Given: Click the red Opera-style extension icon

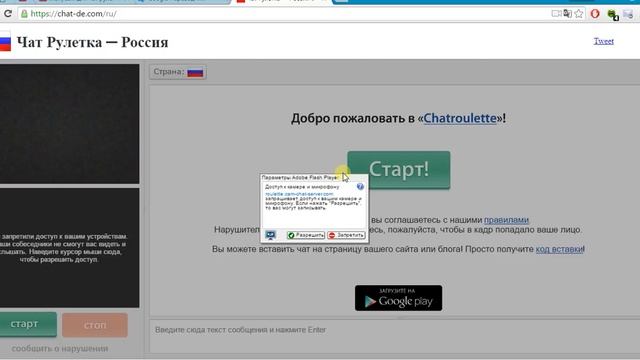Looking at the screenshot, I should 595,14.
